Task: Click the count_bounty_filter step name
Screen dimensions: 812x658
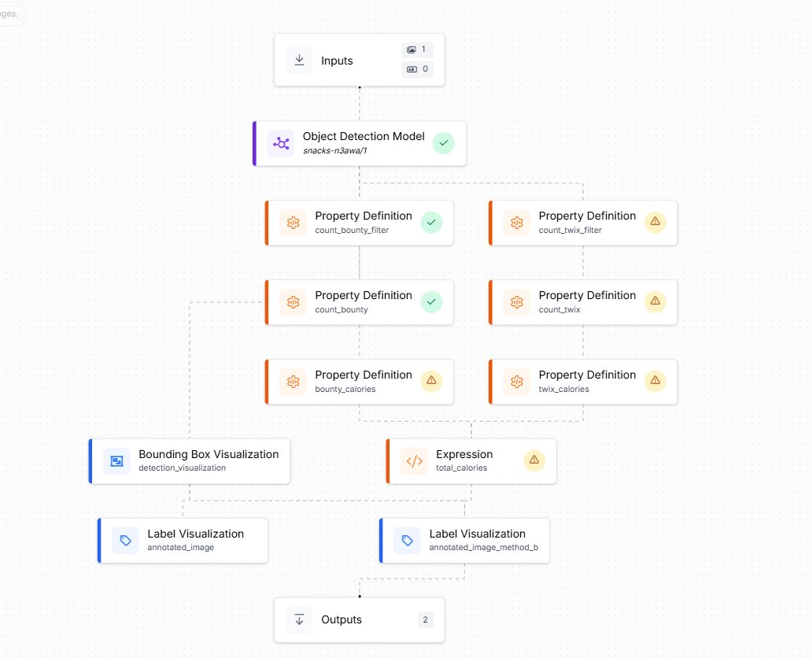Action: (352, 230)
